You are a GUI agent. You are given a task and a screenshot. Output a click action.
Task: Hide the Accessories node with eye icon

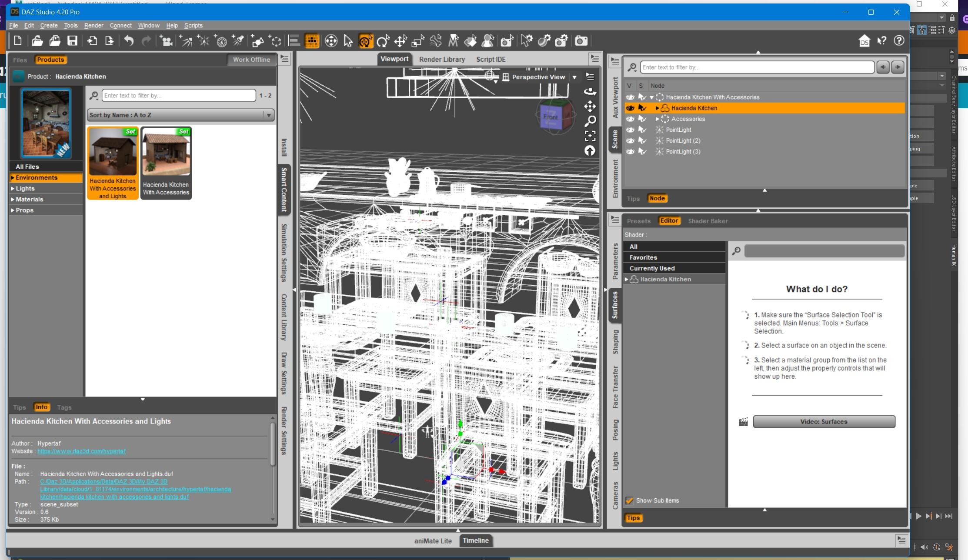click(x=630, y=119)
